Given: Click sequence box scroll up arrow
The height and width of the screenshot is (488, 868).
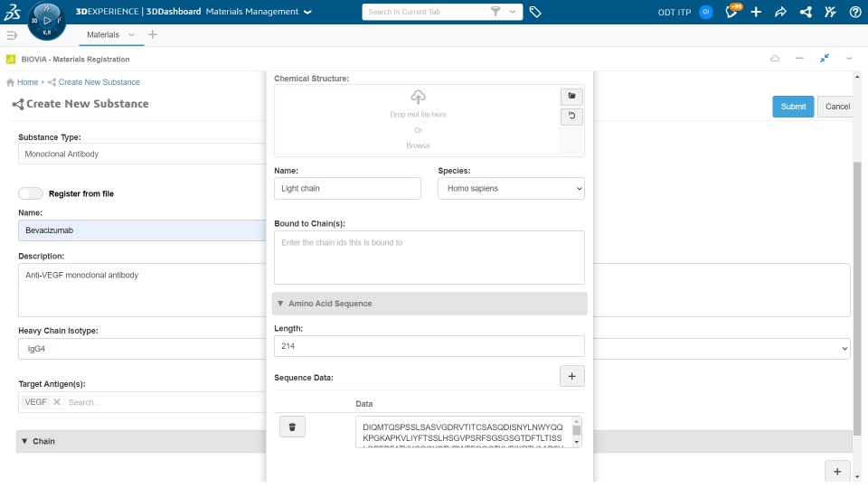Looking at the screenshot, I should point(576,421).
